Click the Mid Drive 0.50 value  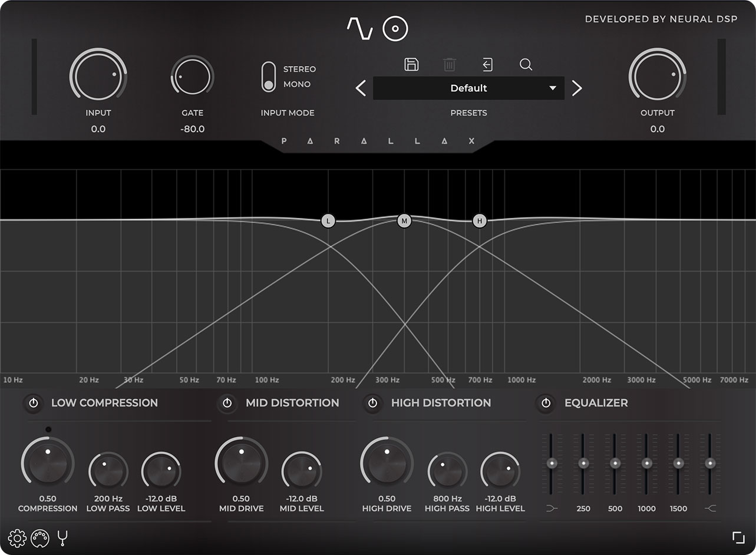pos(241,498)
